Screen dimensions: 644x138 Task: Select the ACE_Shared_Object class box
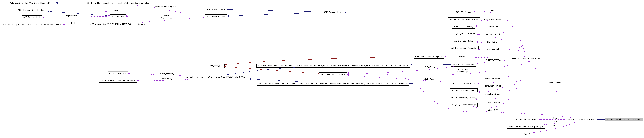tap(216, 10)
